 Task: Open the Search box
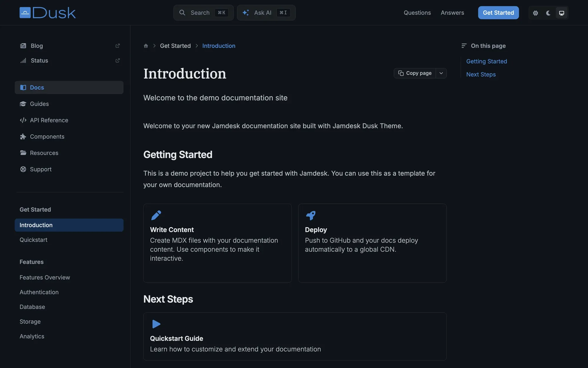(203, 13)
